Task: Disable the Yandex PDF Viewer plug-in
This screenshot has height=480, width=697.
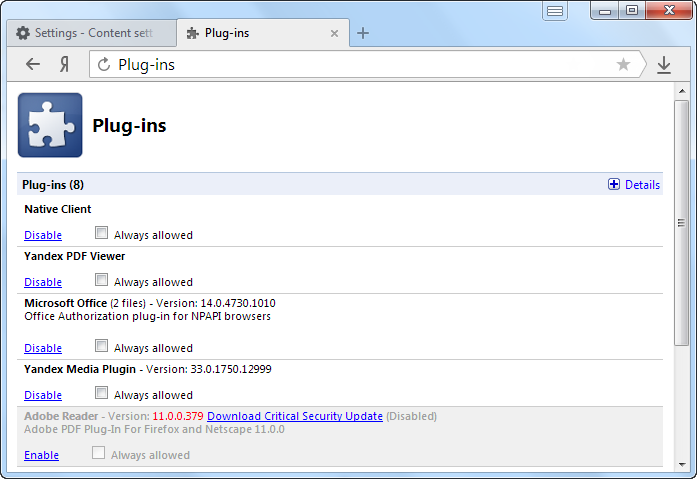Action: coord(43,282)
